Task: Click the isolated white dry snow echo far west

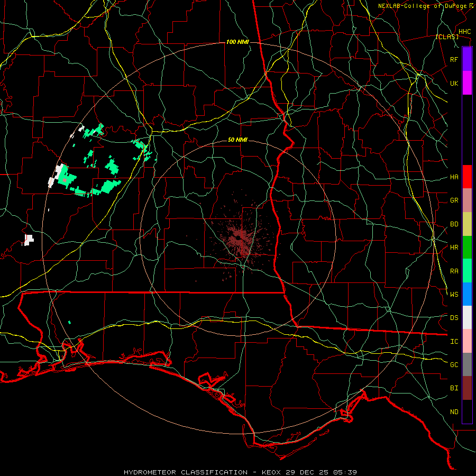Action: point(28,240)
